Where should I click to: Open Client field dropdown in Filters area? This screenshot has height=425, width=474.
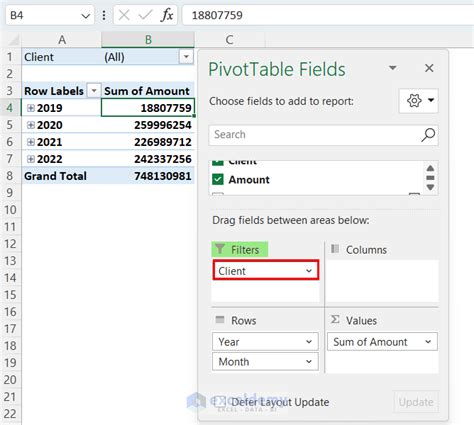tap(309, 271)
